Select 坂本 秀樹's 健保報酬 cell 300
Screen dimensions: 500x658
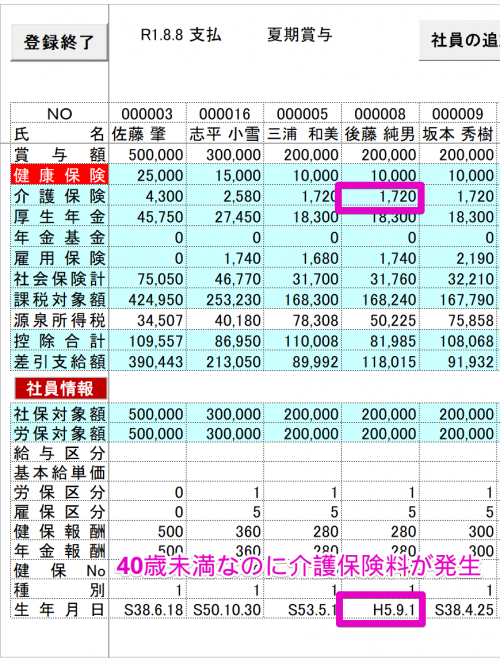click(x=458, y=531)
